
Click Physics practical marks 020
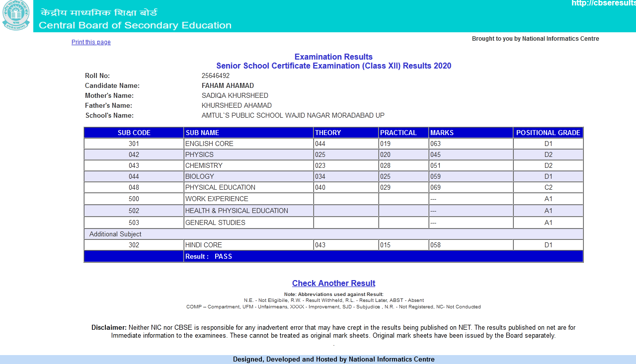403,154
